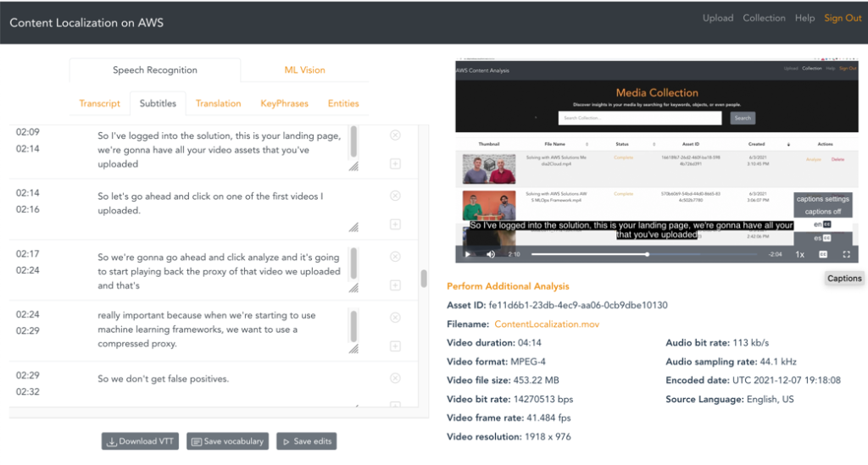Switch to the Speech Recognition tab
Image resolution: width=868 pixels, height=465 pixels.
pos(155,70)
